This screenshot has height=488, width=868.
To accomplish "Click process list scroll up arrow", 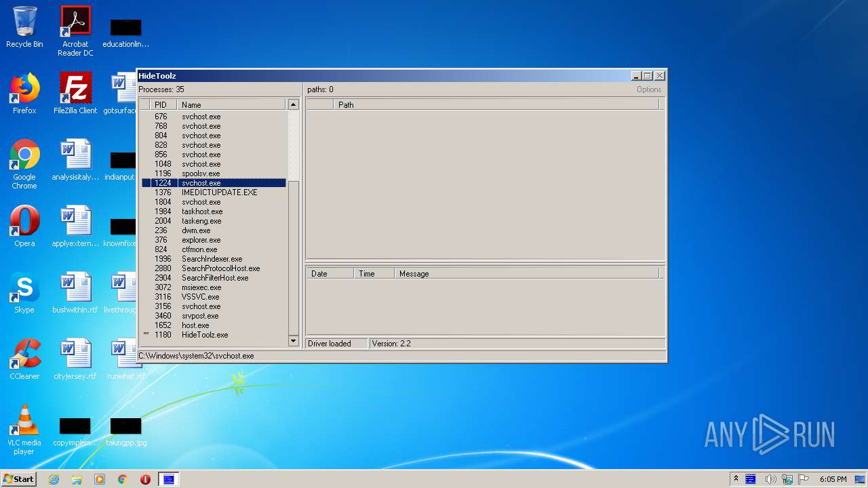I will coord(294,104).
